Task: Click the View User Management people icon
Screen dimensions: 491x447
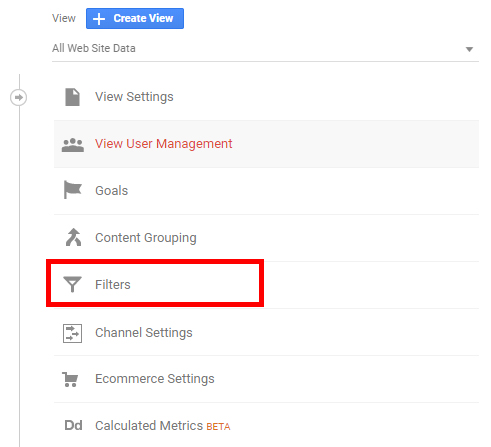Action: pyautogui.click(x=73, y=145)
